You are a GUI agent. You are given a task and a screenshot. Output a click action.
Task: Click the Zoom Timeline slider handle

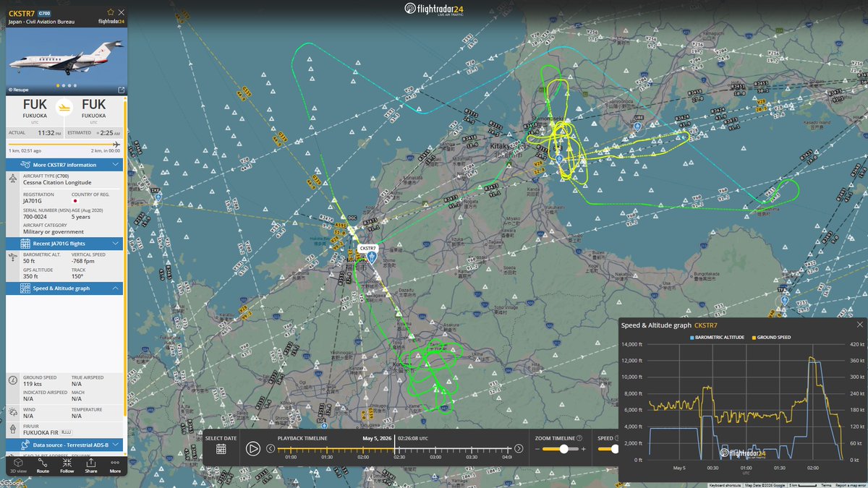[564, 449]
